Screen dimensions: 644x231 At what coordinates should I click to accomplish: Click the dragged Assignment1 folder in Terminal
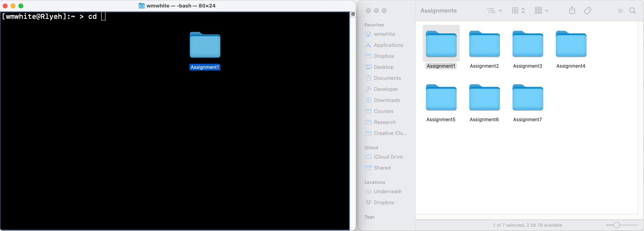pos(205,46)
